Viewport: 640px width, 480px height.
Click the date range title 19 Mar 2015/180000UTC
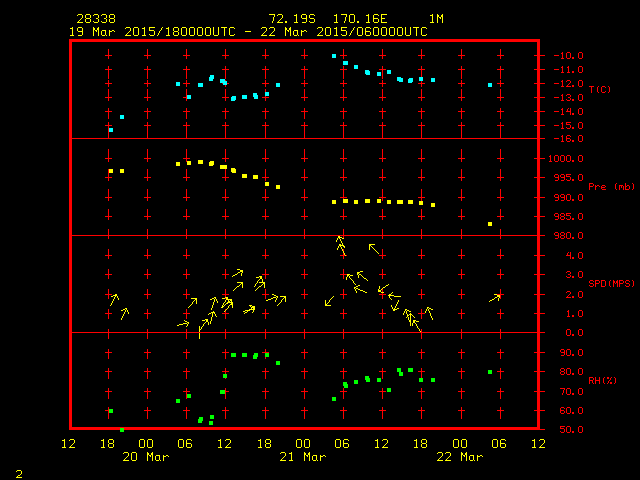coord(152,32)
